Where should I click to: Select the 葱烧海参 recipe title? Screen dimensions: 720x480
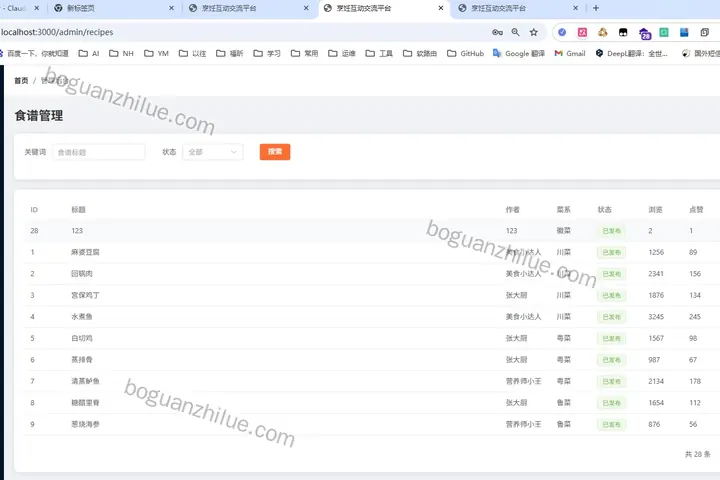(85, 424)
